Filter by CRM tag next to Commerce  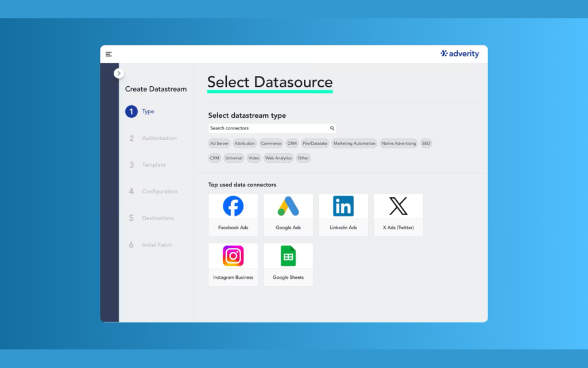click(x=292, y=143)
